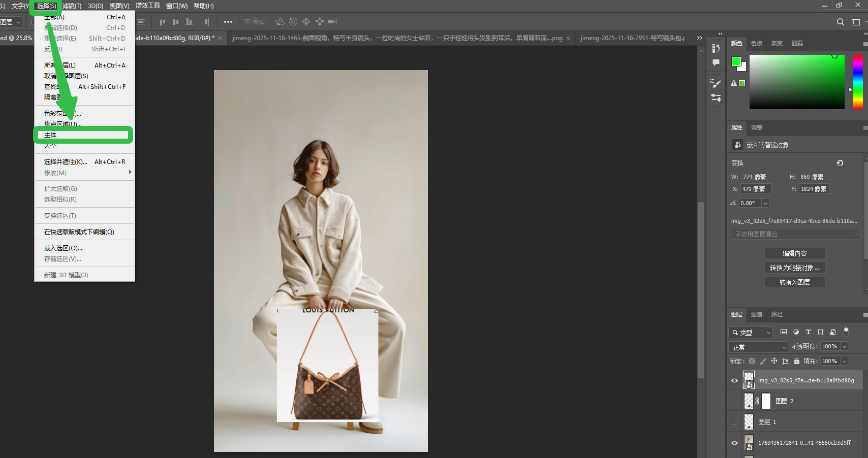
Task: Open the History panel icon
Action: (x=716, y=48)
